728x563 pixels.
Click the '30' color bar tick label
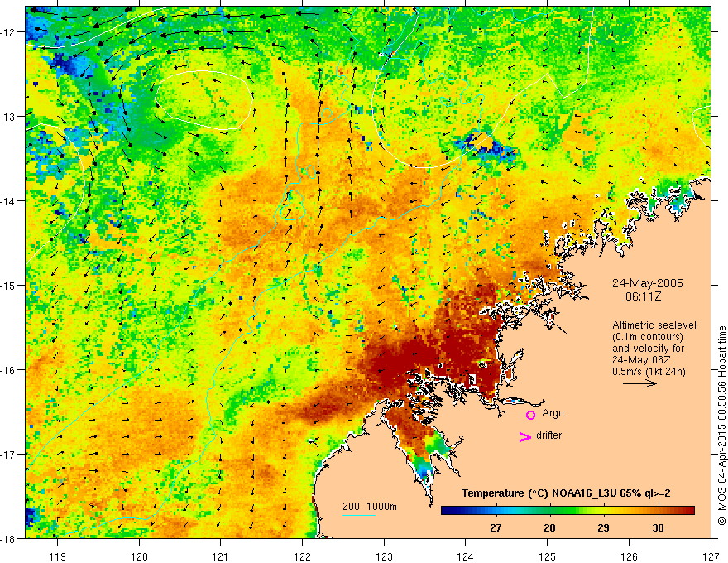[x=658, y=527]
